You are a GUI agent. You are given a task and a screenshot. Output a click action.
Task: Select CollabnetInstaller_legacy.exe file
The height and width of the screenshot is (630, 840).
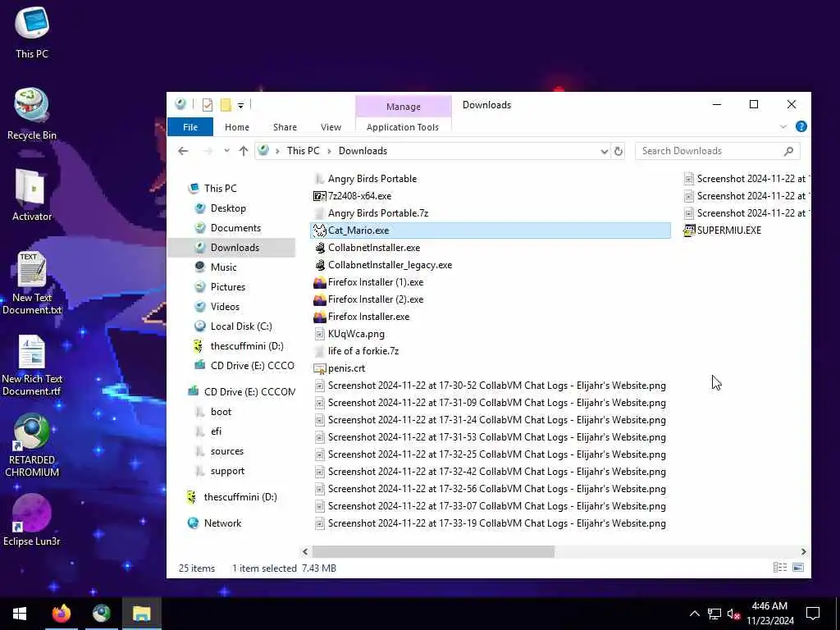[x=390, y=265]
